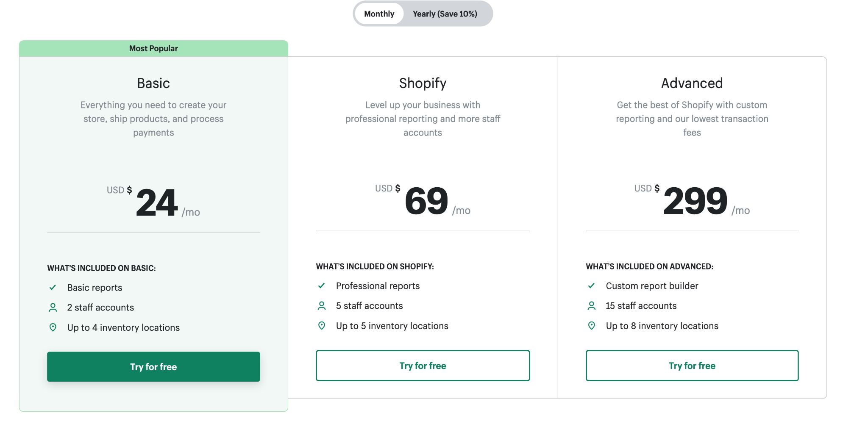Select the Basic plan title
Viewport: 868px width, 424px height.
153,83
